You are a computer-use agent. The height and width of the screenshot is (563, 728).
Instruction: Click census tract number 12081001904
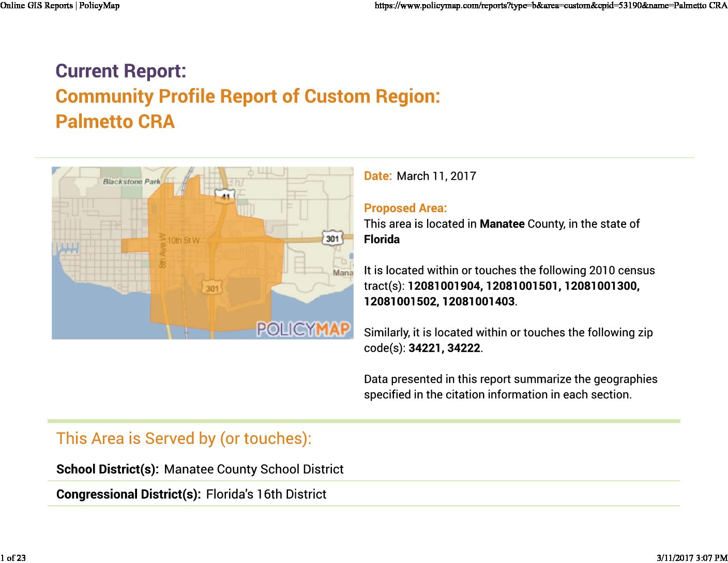tap(445, 286)
